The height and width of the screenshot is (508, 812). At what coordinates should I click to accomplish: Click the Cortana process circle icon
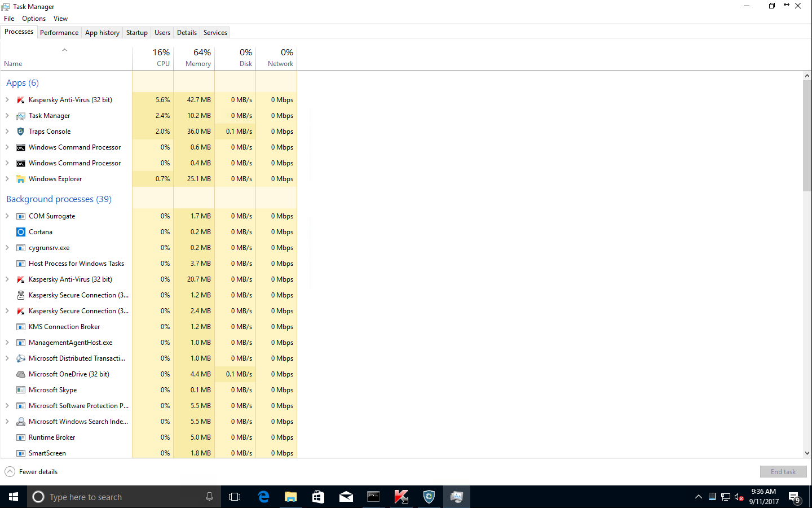pyautogui.click(x=21, y=232)
